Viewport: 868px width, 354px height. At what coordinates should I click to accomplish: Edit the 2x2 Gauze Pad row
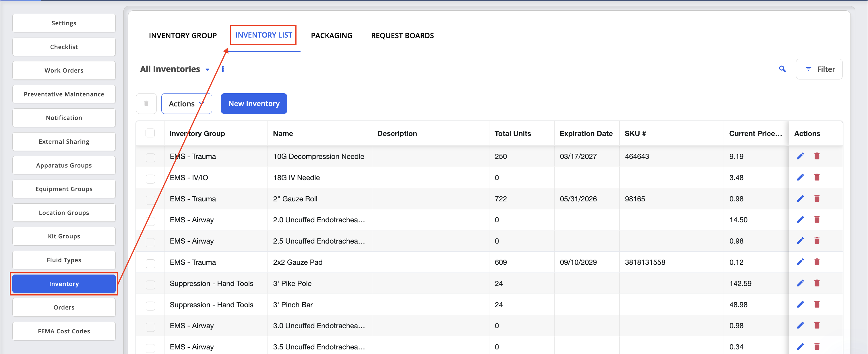[800, 262]
